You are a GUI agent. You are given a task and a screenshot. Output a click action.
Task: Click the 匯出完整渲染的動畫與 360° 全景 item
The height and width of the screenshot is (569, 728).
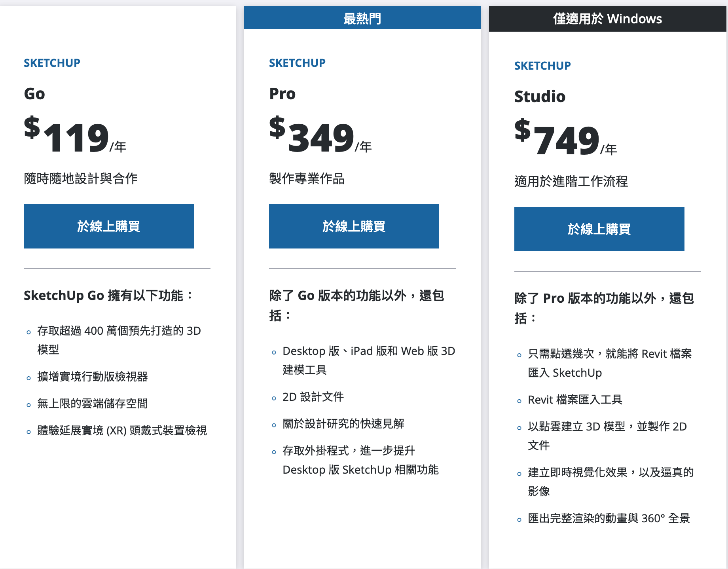pyautogui.click(x=609, y=518)
